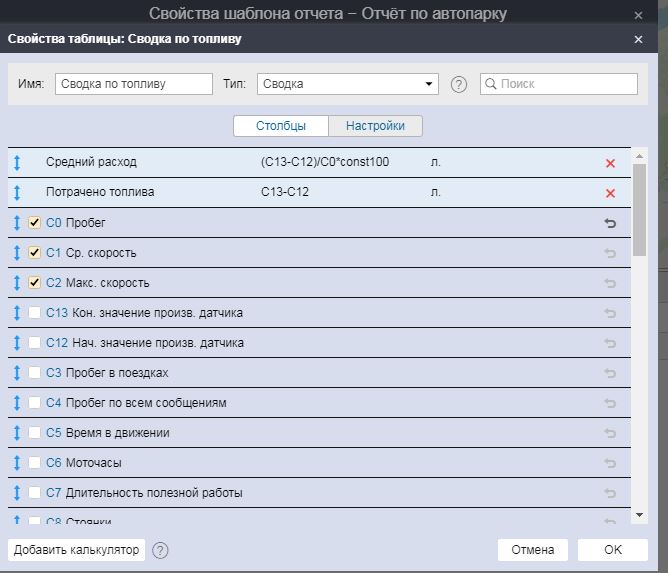Uncheck the C0 Пробег checkbox

(x=35, y=223)
